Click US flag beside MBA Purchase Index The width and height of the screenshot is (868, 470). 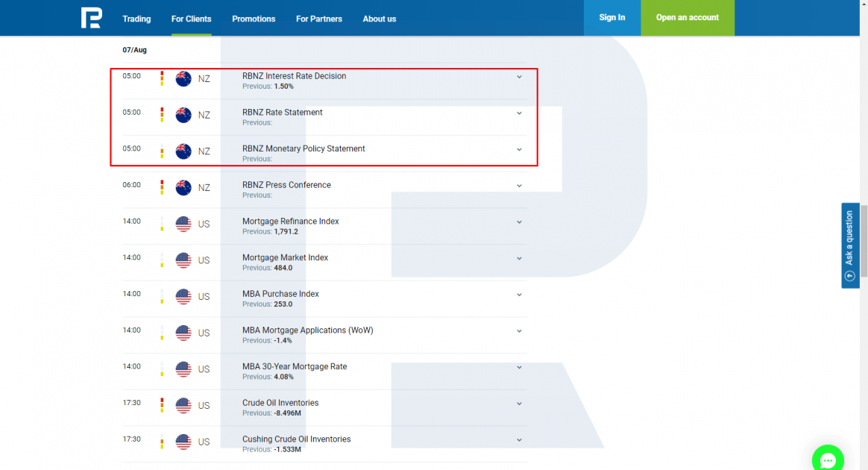(x=183, y=297)
